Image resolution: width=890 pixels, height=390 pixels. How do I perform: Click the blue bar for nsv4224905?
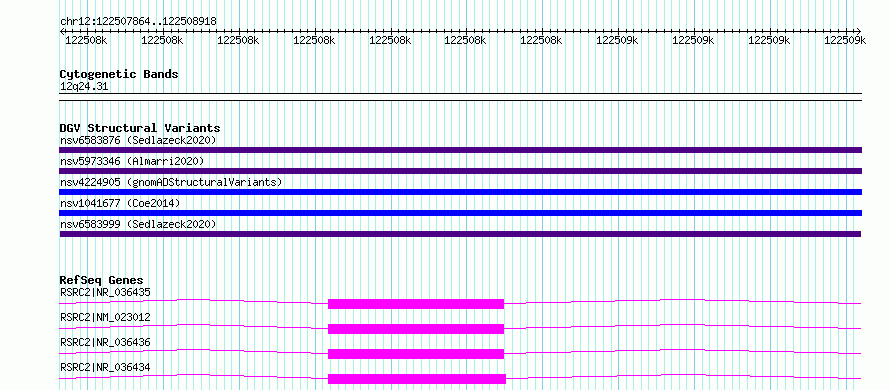[460, 192]
